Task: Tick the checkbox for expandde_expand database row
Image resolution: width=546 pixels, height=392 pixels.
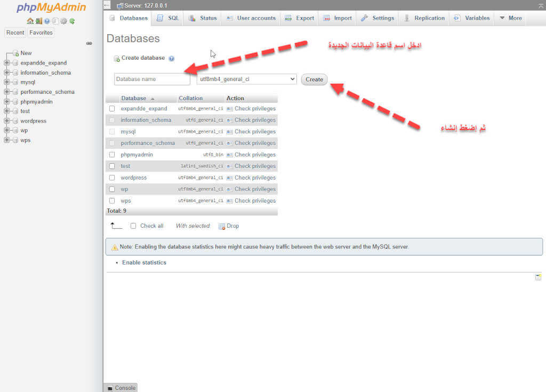Action: point(112,109)
